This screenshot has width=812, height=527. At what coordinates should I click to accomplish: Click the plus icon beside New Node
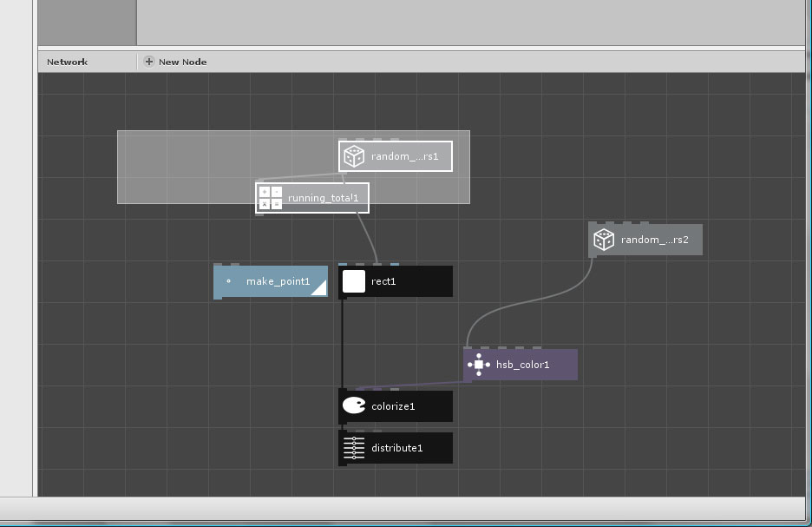point(148,62)
